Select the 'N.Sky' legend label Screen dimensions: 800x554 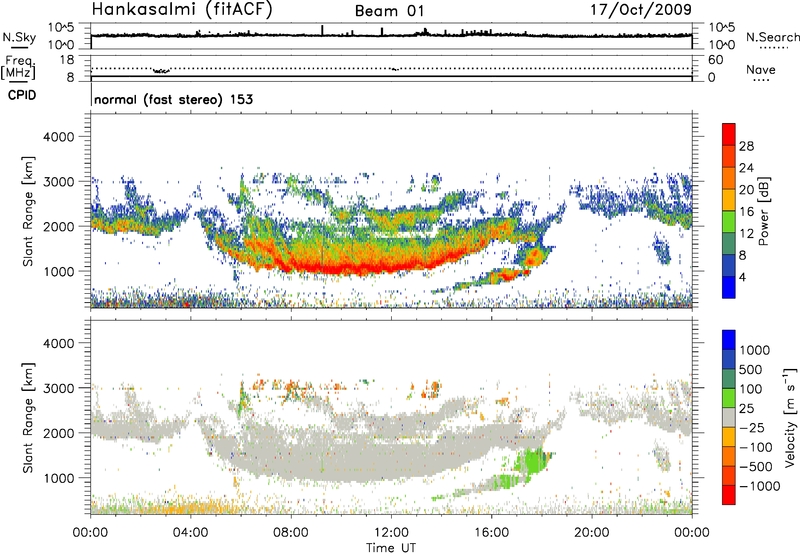click(x=19, y=37)
